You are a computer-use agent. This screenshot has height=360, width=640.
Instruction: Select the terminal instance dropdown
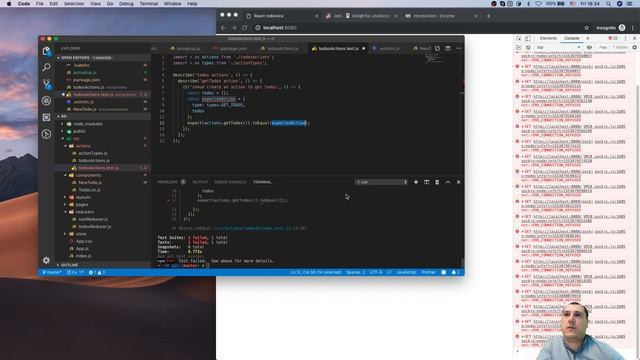point(382,182)
